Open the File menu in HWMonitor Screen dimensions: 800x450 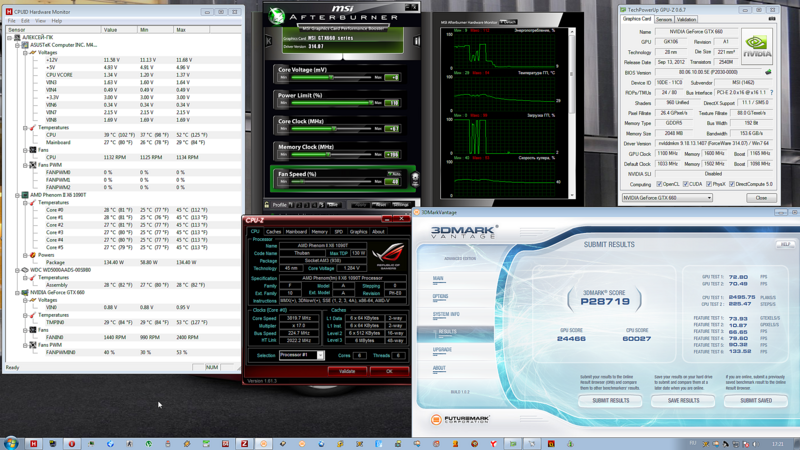click(11, 21)
